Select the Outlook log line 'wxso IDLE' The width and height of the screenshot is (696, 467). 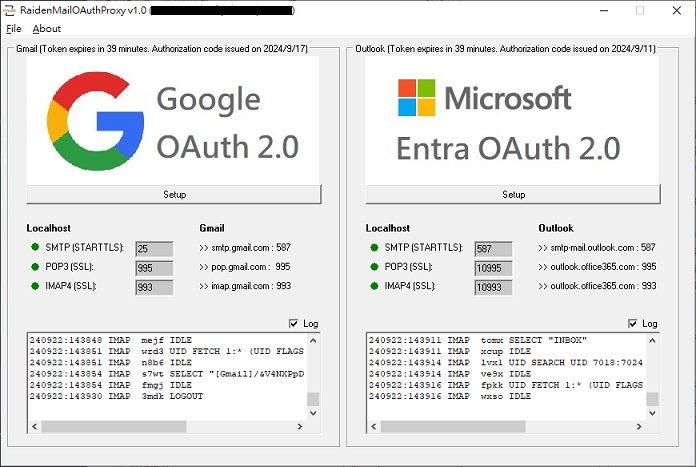450,396
